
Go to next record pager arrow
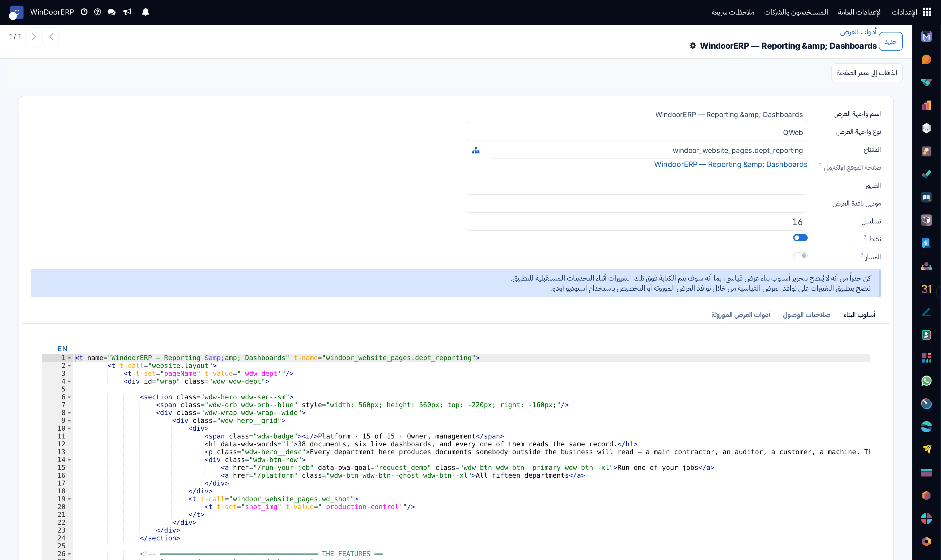click(x=34, y=37)
